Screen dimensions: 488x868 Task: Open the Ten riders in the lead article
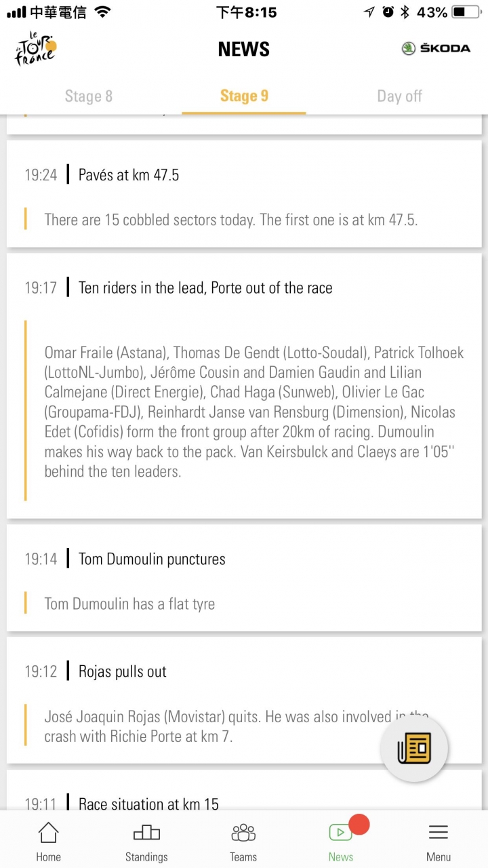(x=244, y=386)
